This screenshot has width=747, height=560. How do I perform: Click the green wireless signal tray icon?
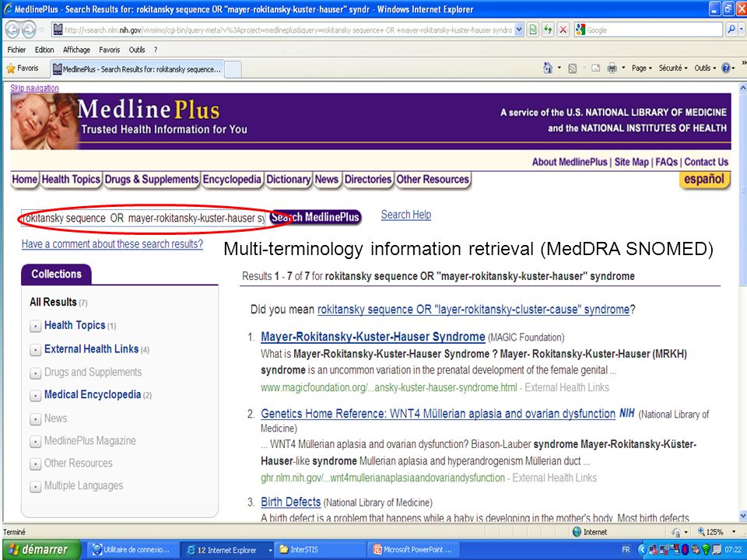pyautogui.click(x=707, y=550)
